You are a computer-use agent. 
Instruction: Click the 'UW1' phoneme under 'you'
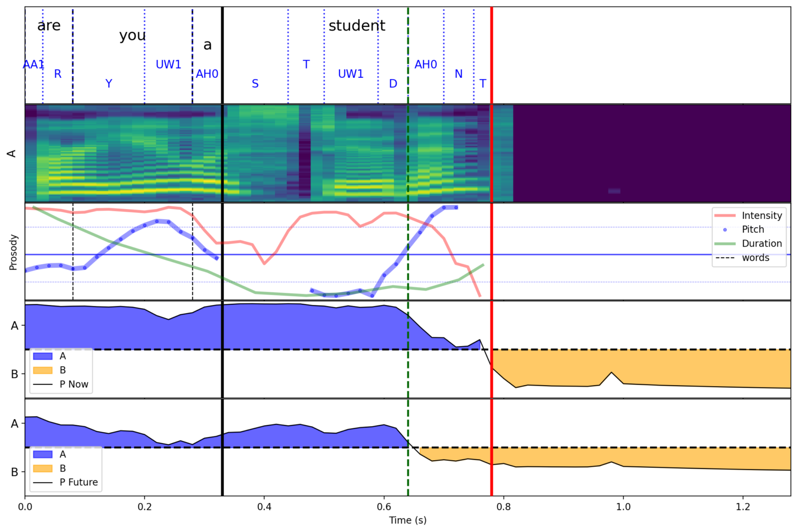(x=168, y=65)
